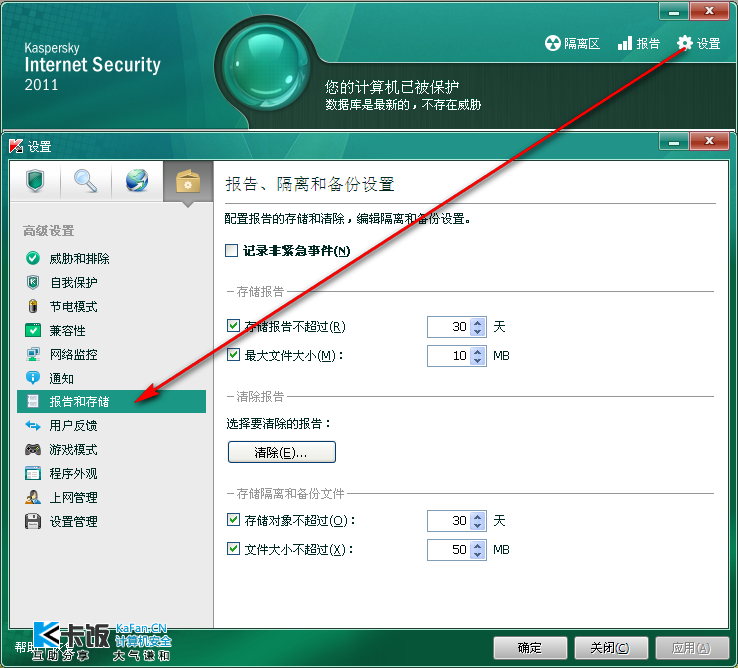Viewport: 738px width, 668px height.
Task: Decrease quarantine file size 50 MB spinner
Action: [x=478, y=554]
